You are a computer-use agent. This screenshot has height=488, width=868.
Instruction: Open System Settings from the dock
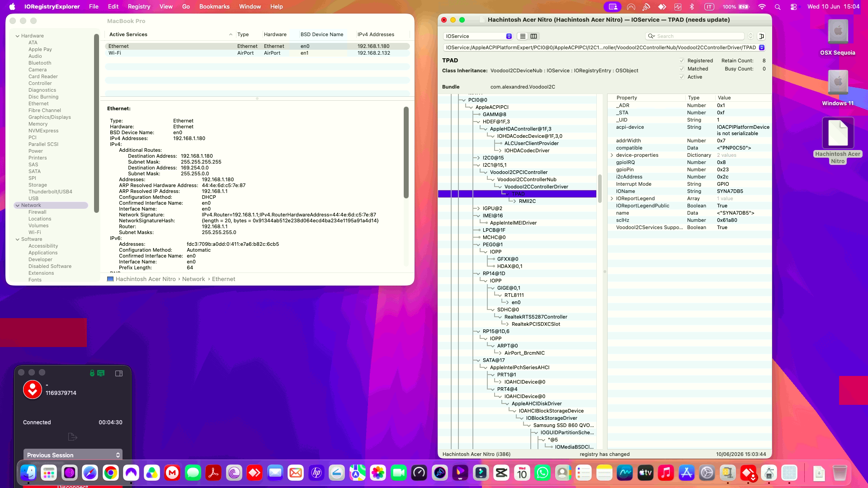coord(707,473)
